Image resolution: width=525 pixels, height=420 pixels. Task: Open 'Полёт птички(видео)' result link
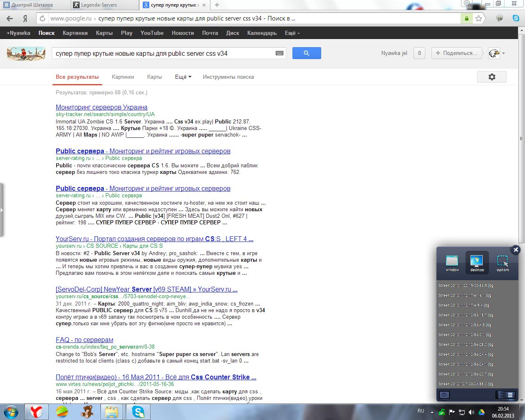point(156,377)
